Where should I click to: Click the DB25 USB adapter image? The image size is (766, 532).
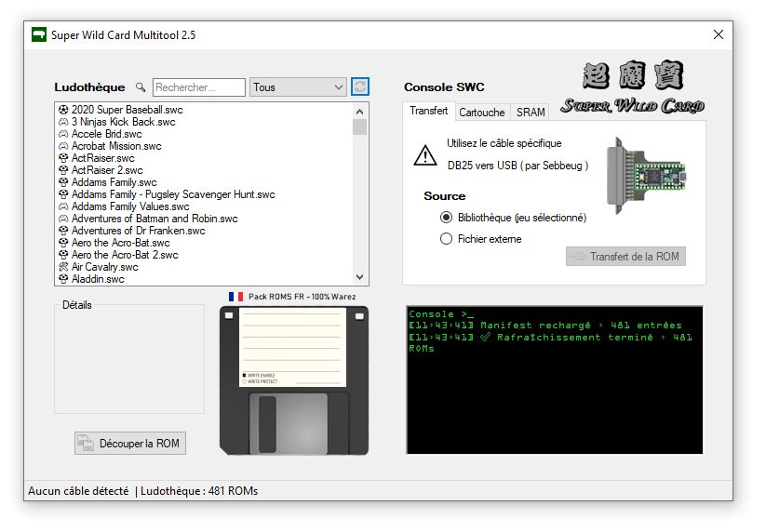click(x=646, y=176)
